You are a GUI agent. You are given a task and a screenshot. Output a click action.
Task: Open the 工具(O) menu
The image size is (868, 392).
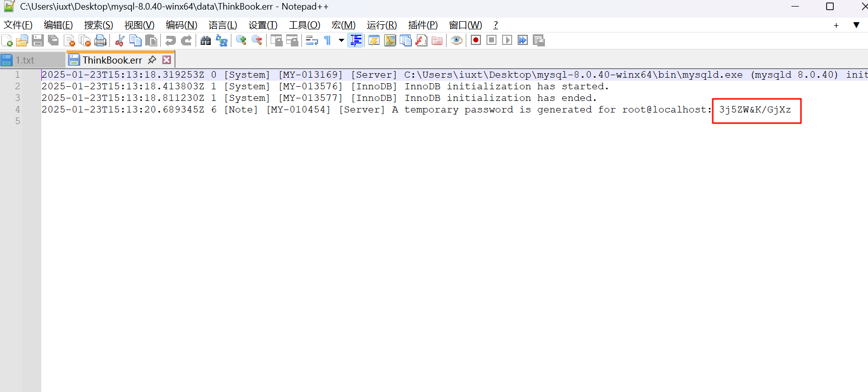[304, 25]
